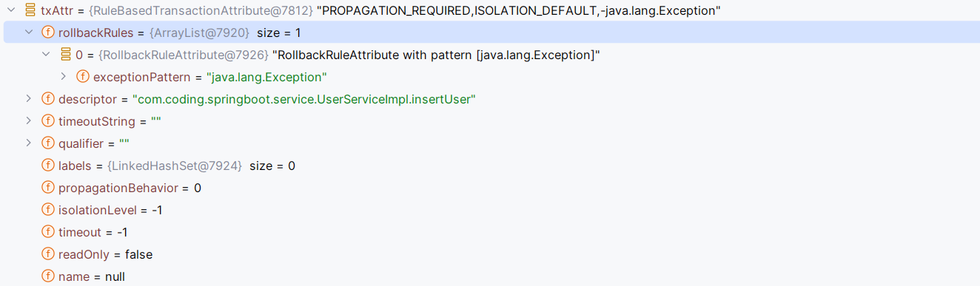Collapse the rollbackRules node

[29, 33]
